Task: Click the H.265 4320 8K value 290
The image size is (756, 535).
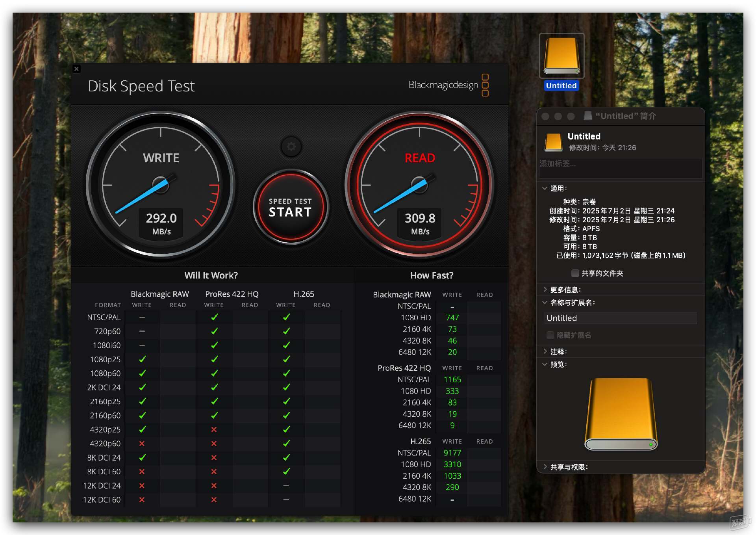Action: pyautogui.click(x=452, y=487)
